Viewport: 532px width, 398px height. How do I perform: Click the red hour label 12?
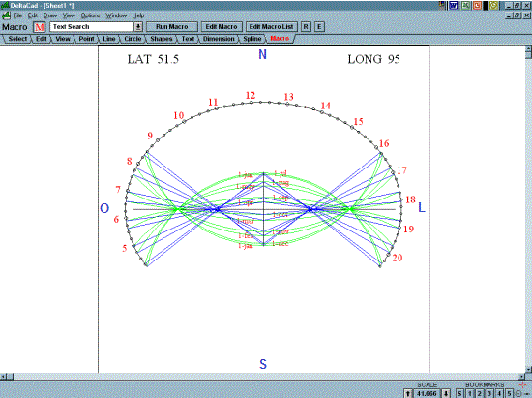[x=251, y=96]
